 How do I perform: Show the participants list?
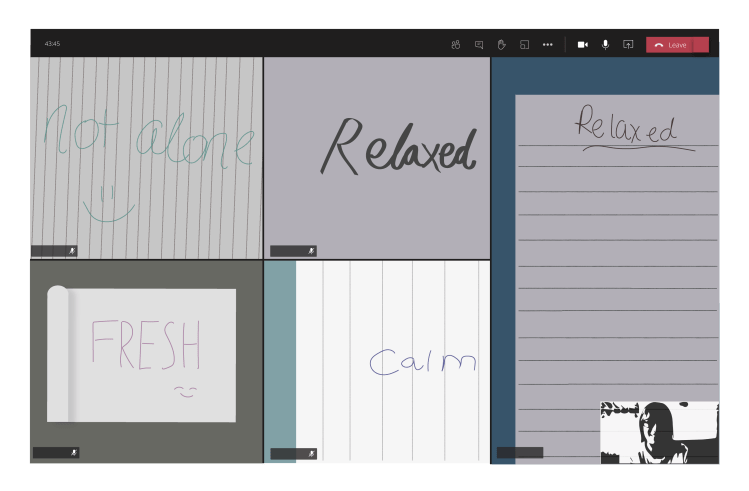click(455, 44)
